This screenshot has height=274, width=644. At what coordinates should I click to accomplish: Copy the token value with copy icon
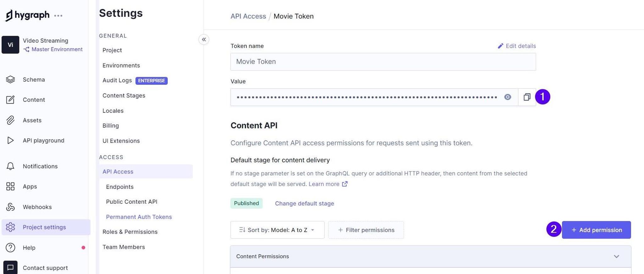tap(527, 97)
